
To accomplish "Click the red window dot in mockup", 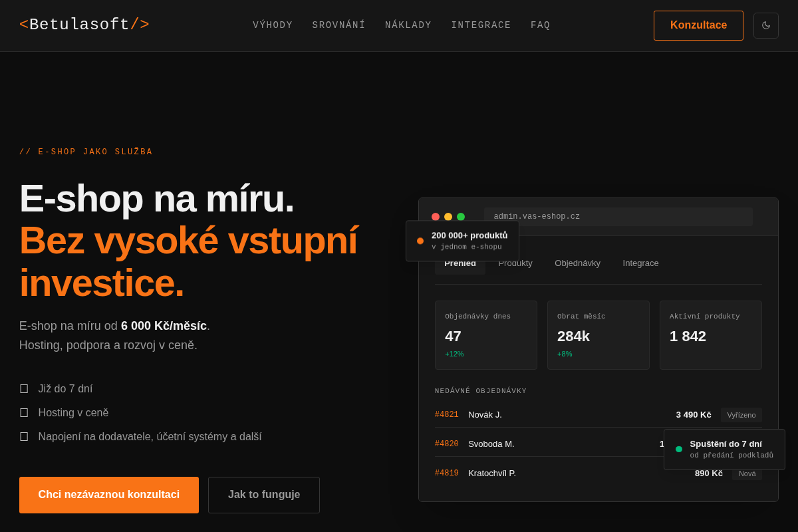I will (436, 217).
